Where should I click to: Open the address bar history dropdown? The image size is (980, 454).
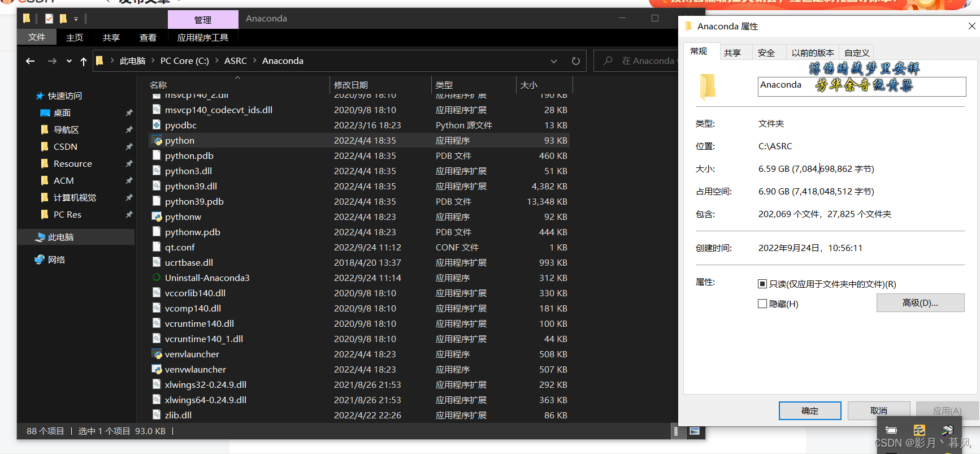click(x=554, y=61)
